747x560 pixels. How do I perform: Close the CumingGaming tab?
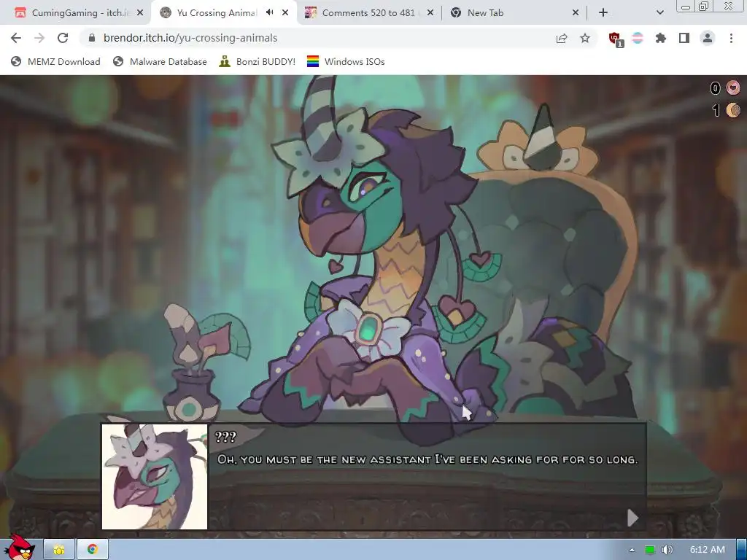point(140,13)
